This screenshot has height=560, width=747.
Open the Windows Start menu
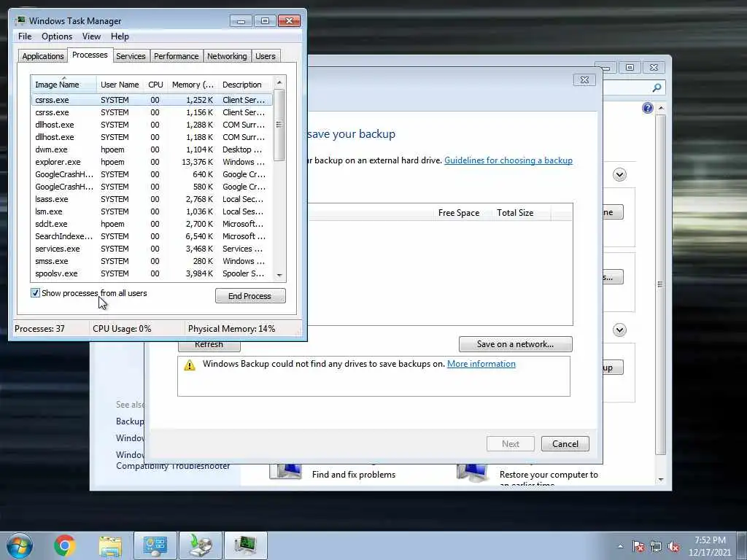click(x=20, y=545)
